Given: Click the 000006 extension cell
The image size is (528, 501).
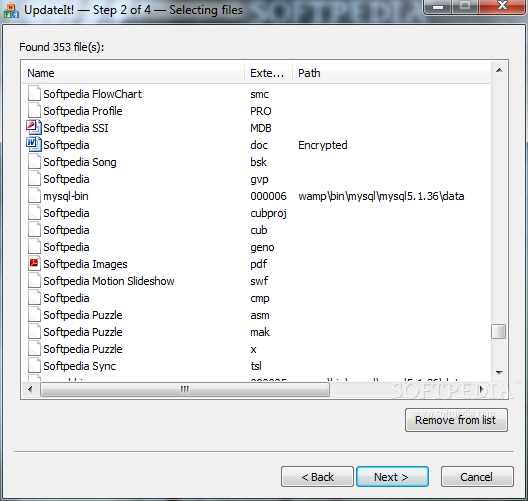Looking at the screenshot, I should click(268, 196).
